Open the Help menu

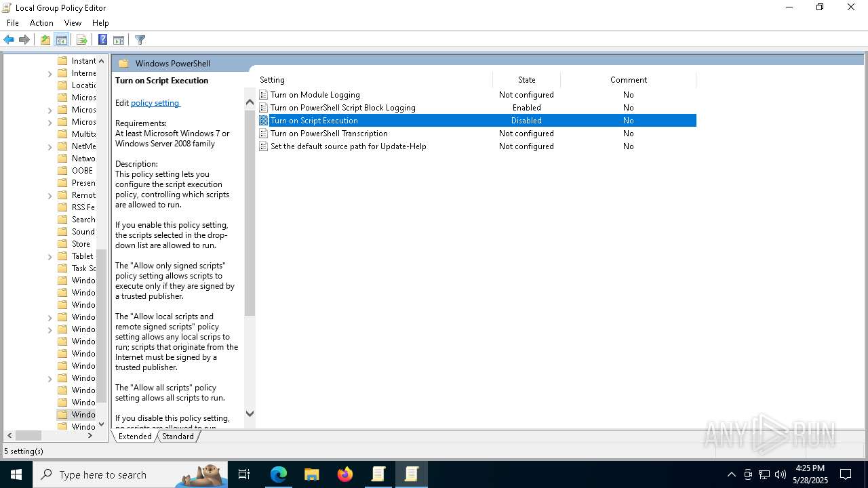pyautogui.click(x=100, y=23)
